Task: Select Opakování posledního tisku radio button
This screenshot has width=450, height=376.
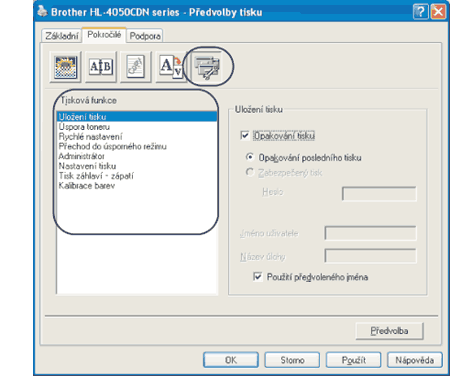Action: [x=250, y=157]
